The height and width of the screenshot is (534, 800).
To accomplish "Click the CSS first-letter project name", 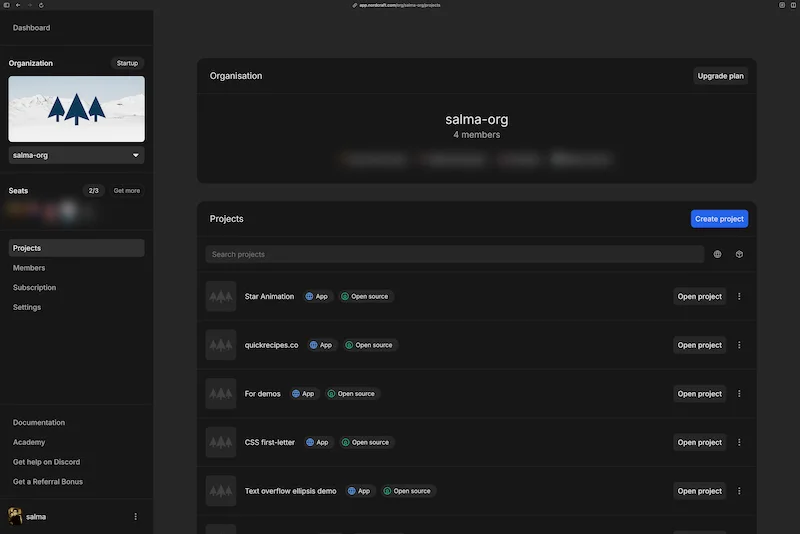I will 269,442.
